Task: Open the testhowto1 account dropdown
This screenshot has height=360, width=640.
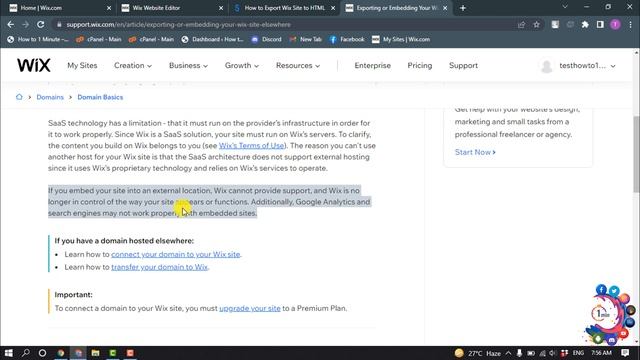Action: point(587,66)
